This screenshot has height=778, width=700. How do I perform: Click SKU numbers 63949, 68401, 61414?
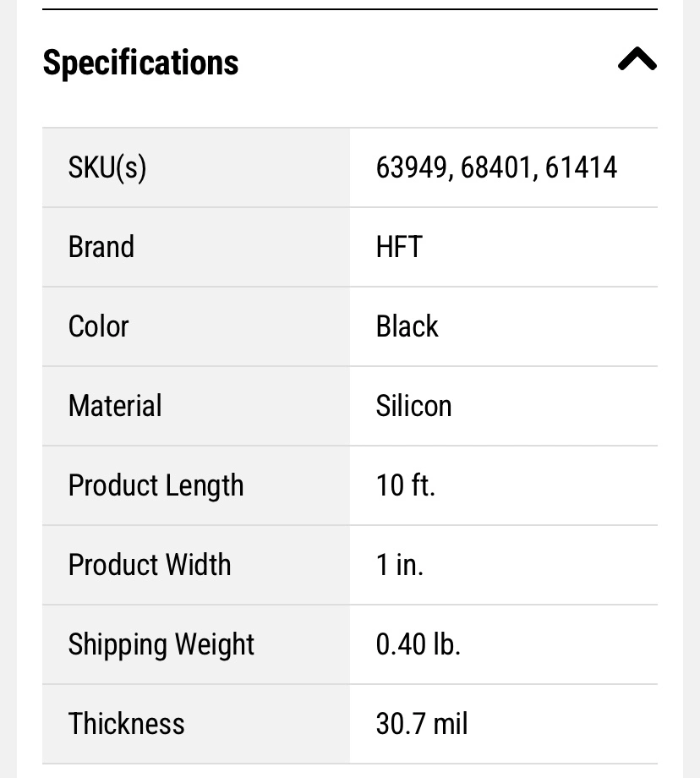[x=496, y=167]
